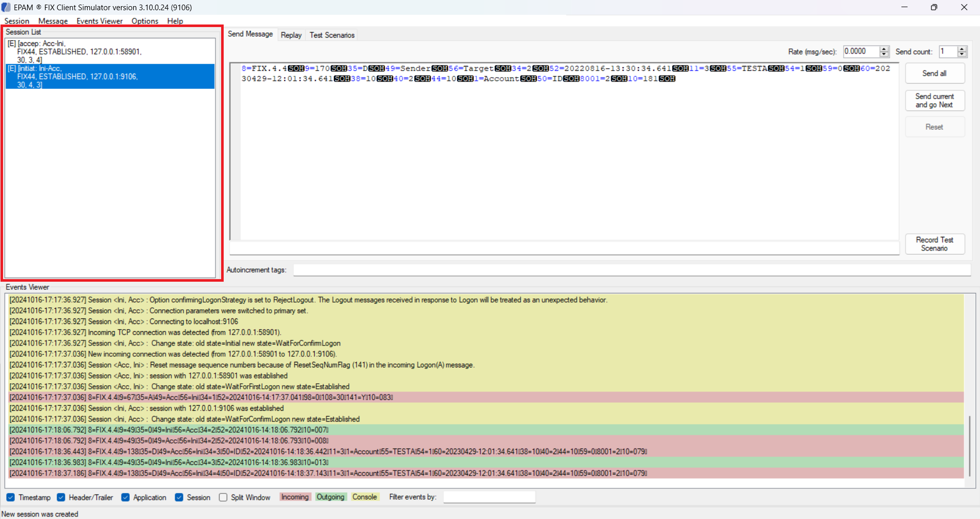
Task: Click Record Test Scenario button
Action: click(935, 244)
